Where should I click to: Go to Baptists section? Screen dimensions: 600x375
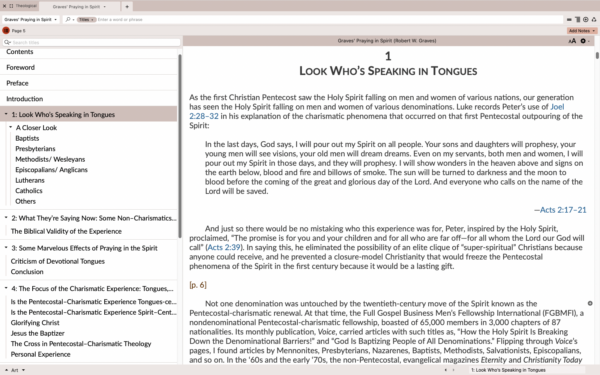point(27,138)
